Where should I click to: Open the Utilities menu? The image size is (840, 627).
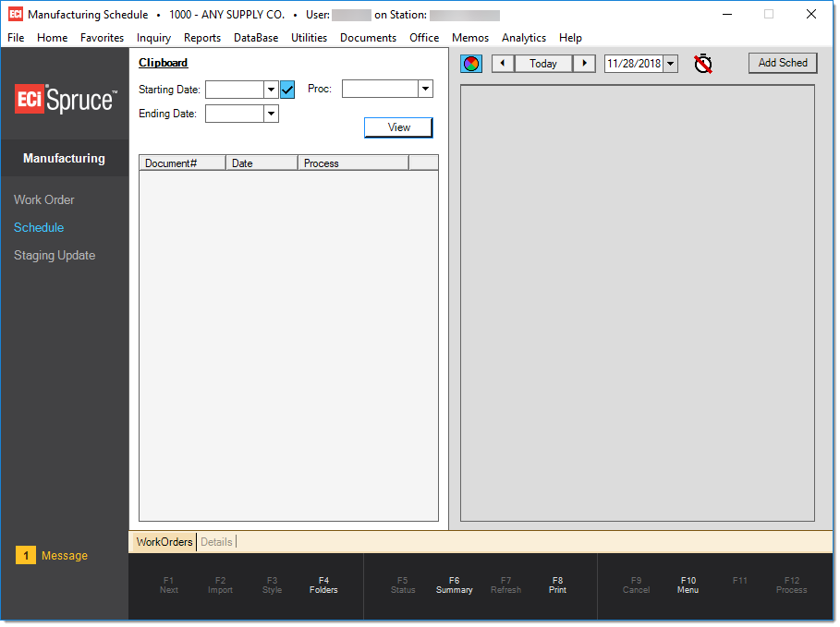coord(309,38)
